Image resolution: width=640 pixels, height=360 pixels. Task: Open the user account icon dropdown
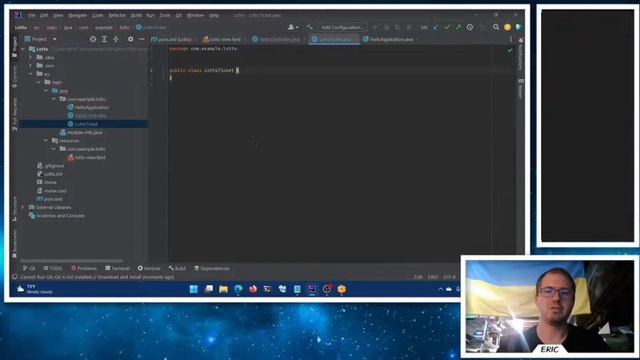(x=293, y=27)
